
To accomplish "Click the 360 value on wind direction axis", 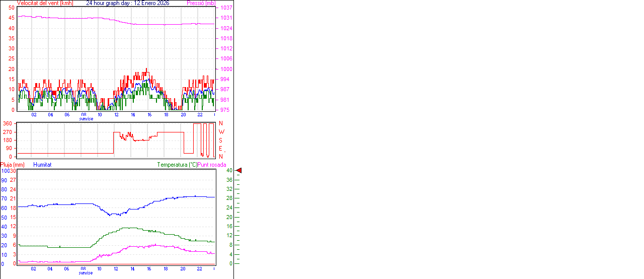I will point(8,123).
